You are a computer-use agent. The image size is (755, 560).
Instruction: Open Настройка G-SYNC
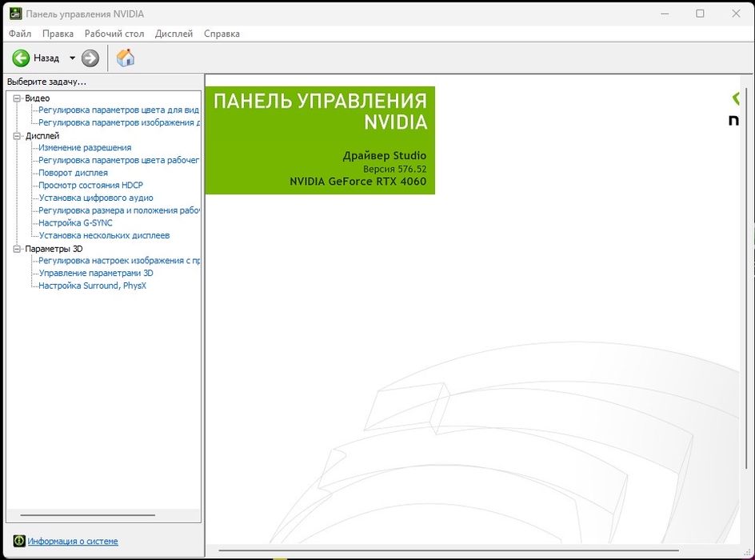[x=75, y=223]
